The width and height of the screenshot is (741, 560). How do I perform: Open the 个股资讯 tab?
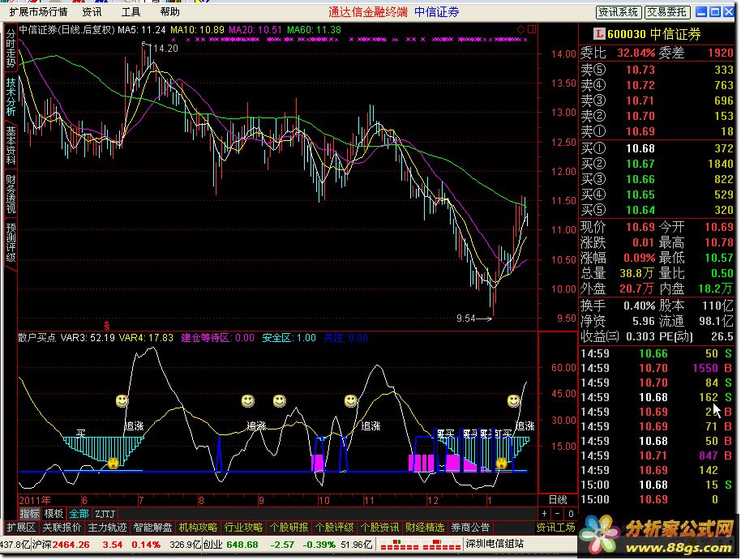pos(379,527)
